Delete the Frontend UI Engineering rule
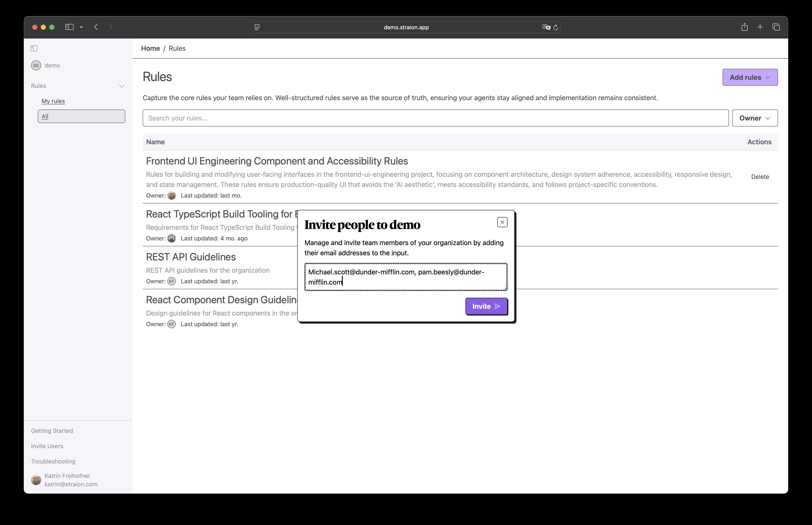The width and height of the screenshot is (812, 525). [x=760, y=177]
